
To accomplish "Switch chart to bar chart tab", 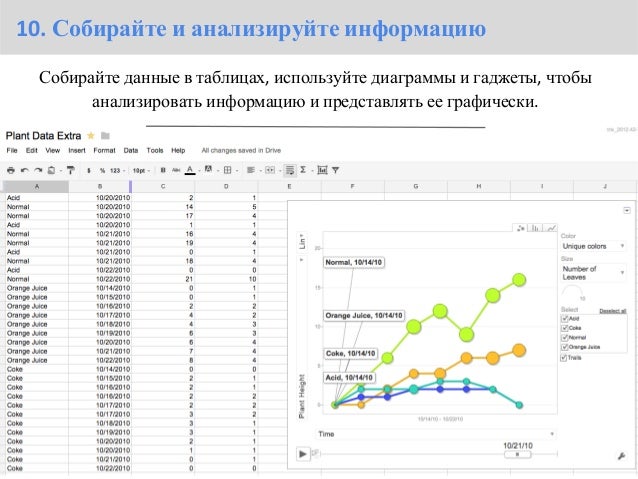I will click(x=535, y=228).
